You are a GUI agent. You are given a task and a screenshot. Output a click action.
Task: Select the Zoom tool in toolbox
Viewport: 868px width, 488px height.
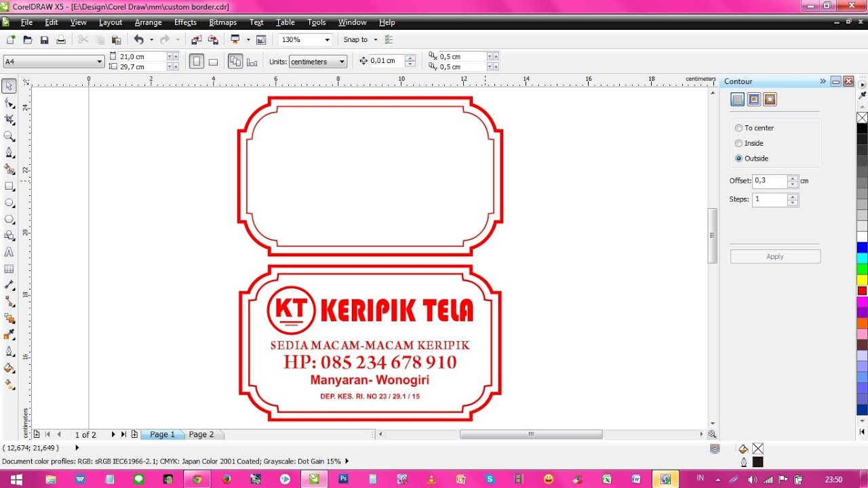9,136
